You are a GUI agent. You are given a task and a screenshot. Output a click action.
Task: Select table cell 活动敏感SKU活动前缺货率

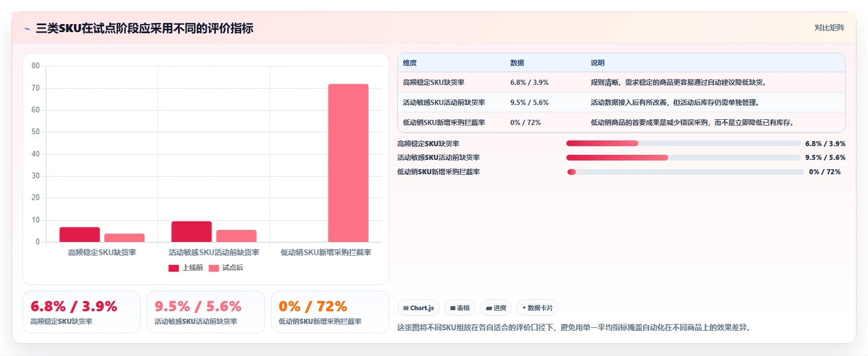(444, 103)
